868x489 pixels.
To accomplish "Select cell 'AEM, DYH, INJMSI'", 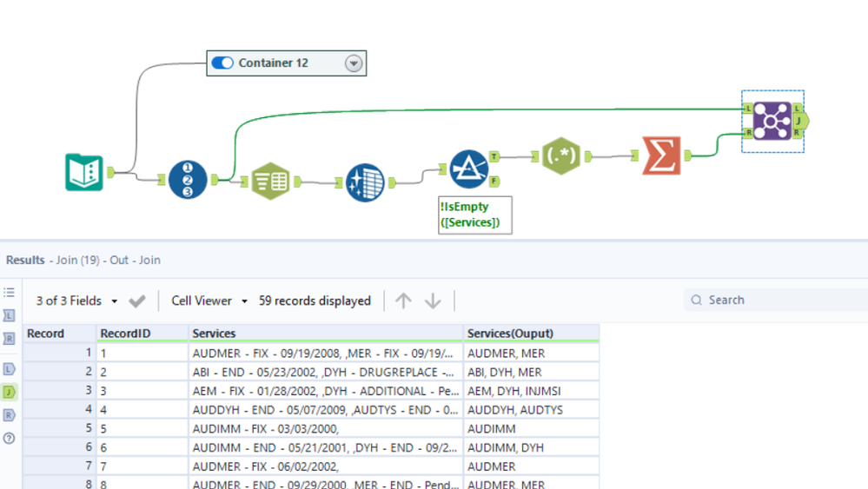I will [x=532, y=391].
